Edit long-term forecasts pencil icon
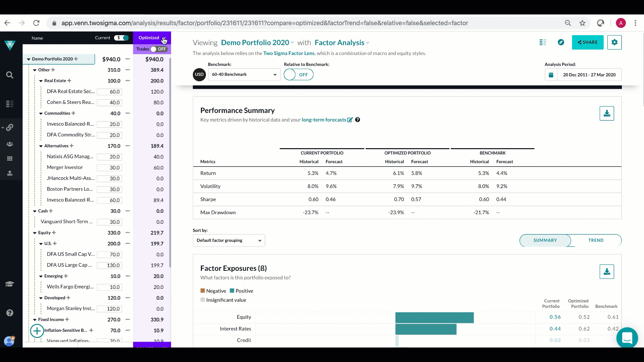 (350, 120)
